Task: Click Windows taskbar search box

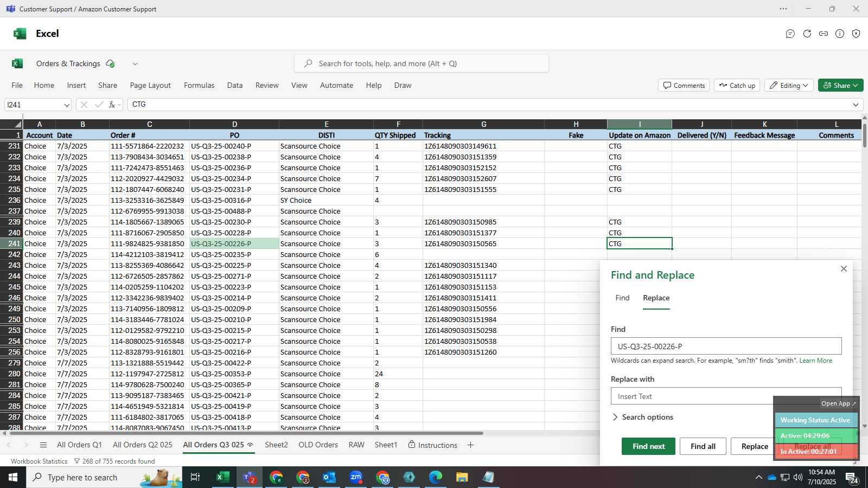Action: [x=105, y=477]
